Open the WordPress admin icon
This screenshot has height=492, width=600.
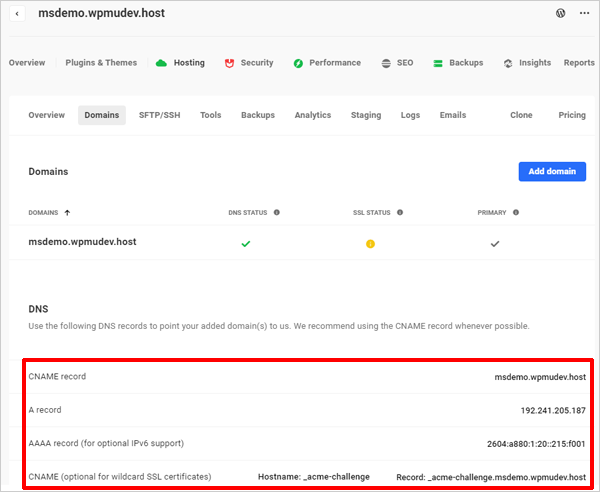561,13
